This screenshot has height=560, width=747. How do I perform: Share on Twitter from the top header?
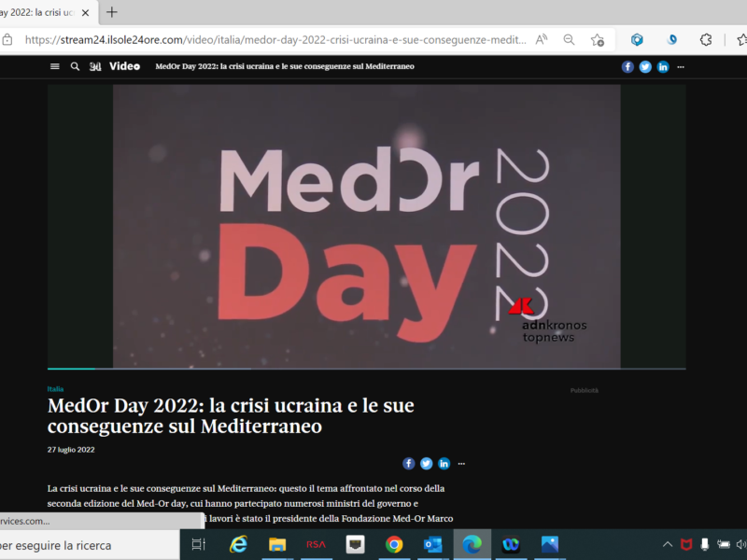645,67
